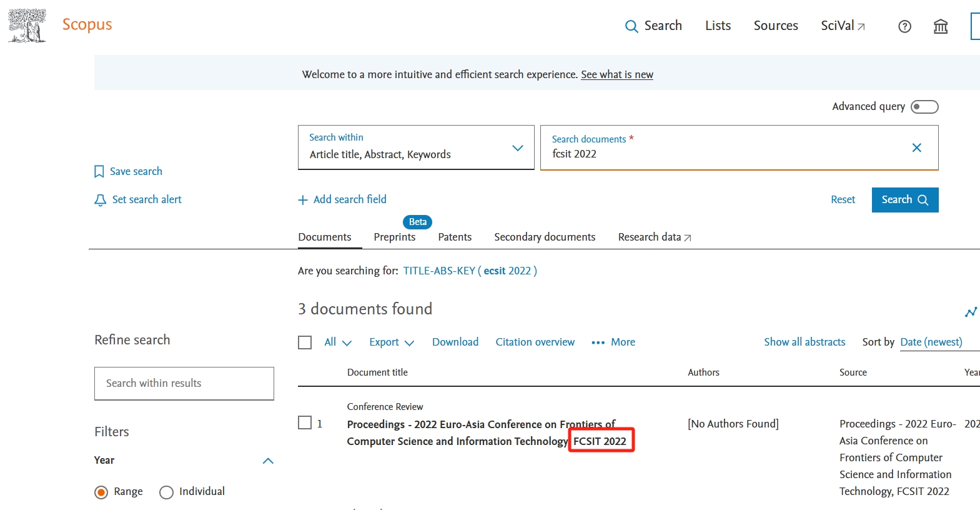The image size is (980, 510).
Task: Click the "Conference Review" label
Action: pos(385,407)
